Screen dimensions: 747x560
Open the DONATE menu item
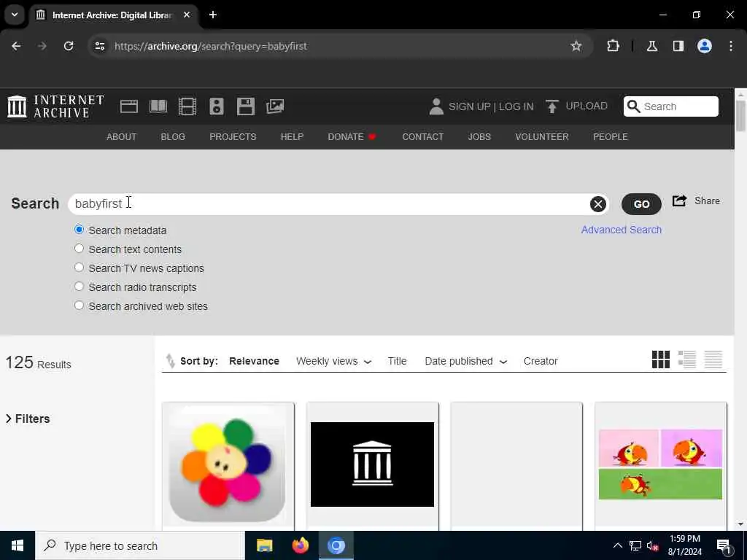pyautogui.click(x=352, y=136)
